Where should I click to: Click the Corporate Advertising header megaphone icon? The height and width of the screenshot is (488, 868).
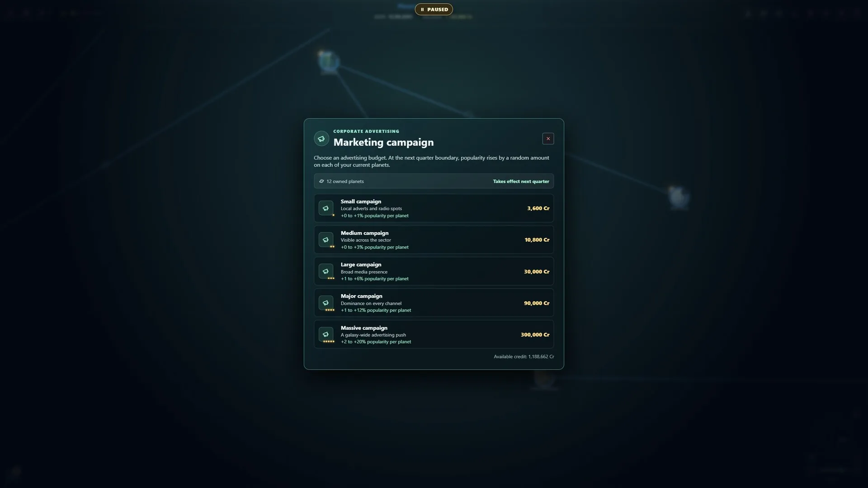(x=321, y=139)
